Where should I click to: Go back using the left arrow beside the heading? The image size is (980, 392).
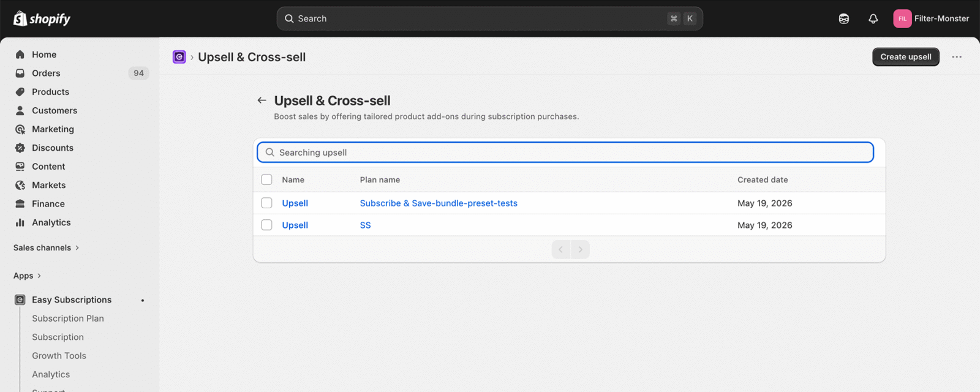pos(262,100)
